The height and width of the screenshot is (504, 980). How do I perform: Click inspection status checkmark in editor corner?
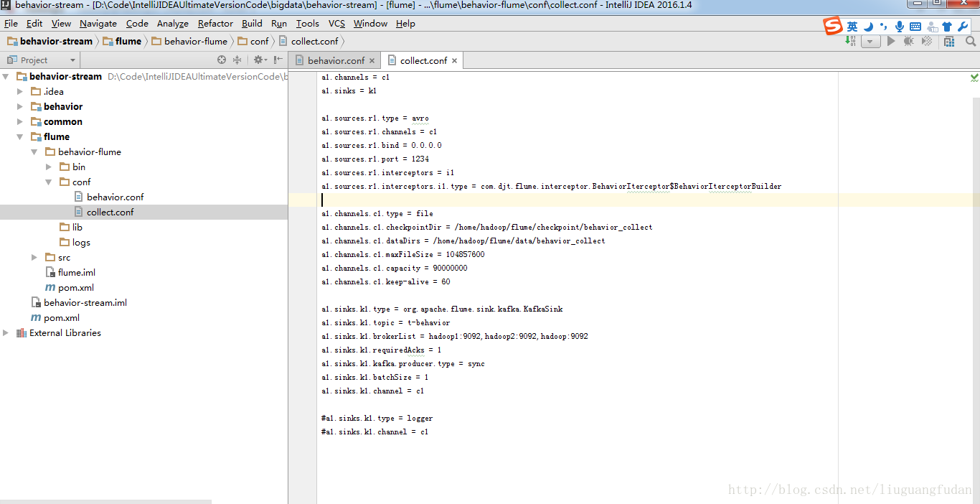974,77
